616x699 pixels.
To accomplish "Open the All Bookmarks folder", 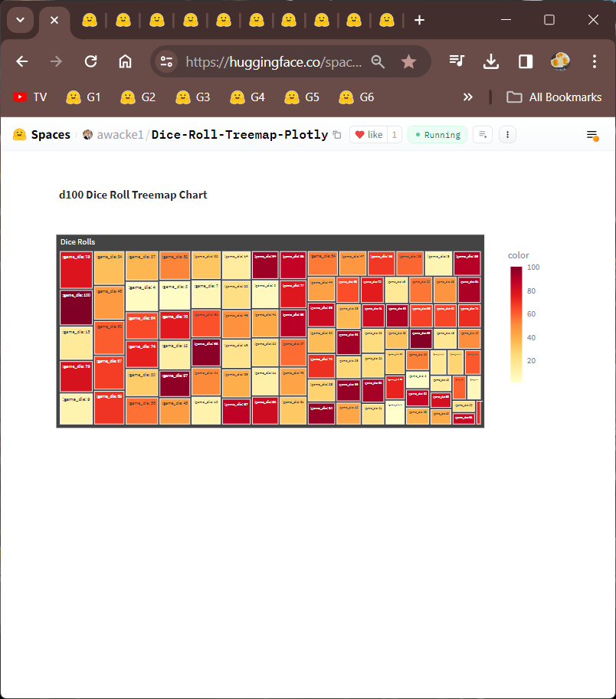I will point(554,97).
